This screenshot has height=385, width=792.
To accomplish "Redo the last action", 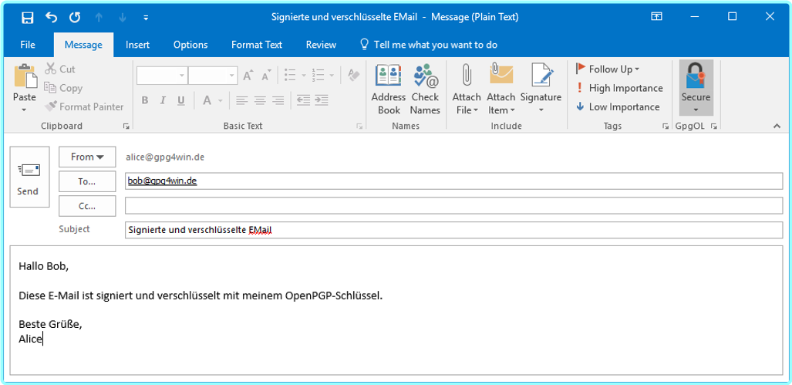I will pos(75,17).
